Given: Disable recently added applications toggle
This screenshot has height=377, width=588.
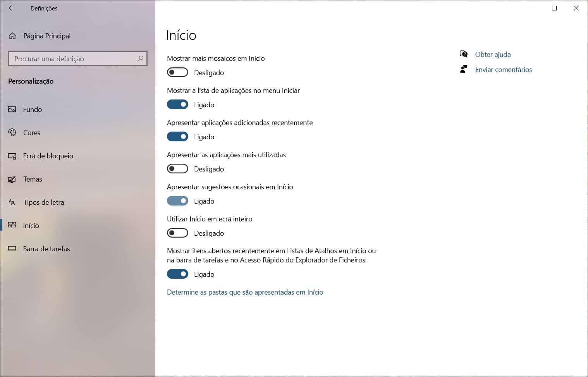Looking at the screenshot, I should click(177, 137).
